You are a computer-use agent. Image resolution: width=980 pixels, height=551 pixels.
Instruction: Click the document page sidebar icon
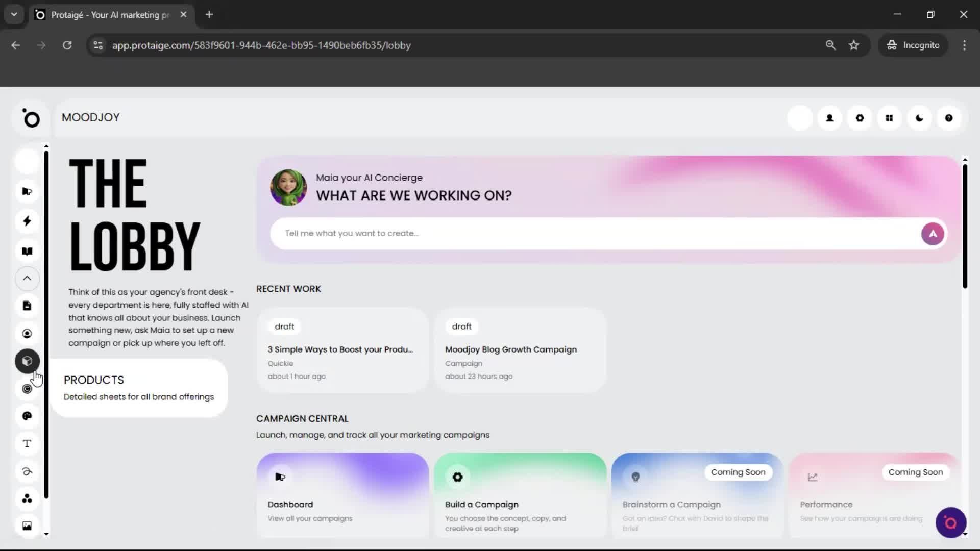(27, 306)
